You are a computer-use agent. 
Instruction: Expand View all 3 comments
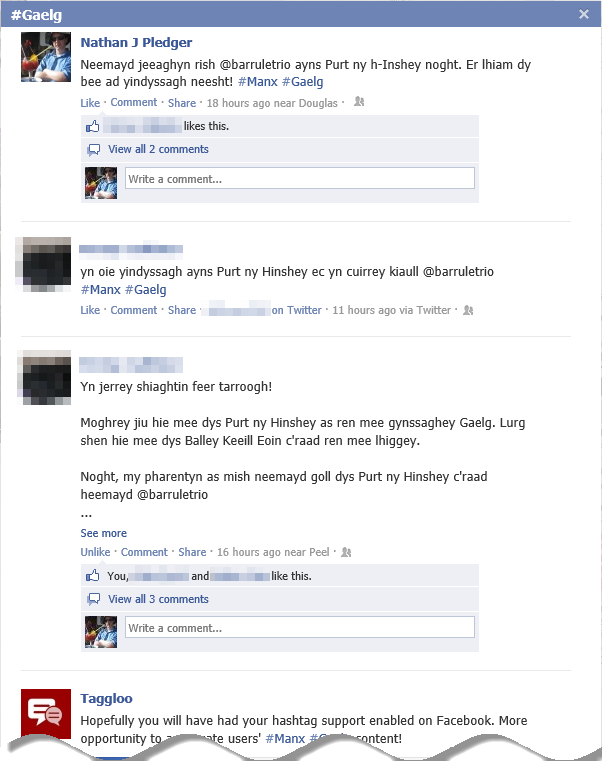pos(158,599)
